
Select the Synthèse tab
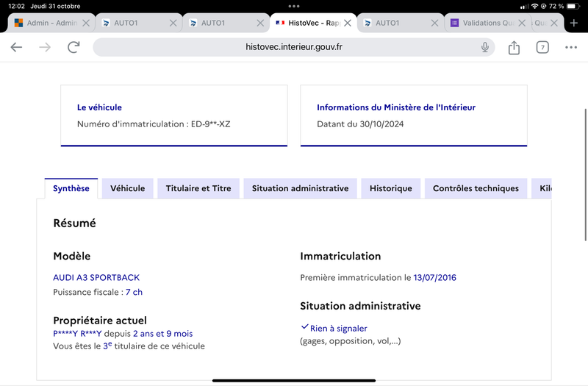(x=71, y=188)
